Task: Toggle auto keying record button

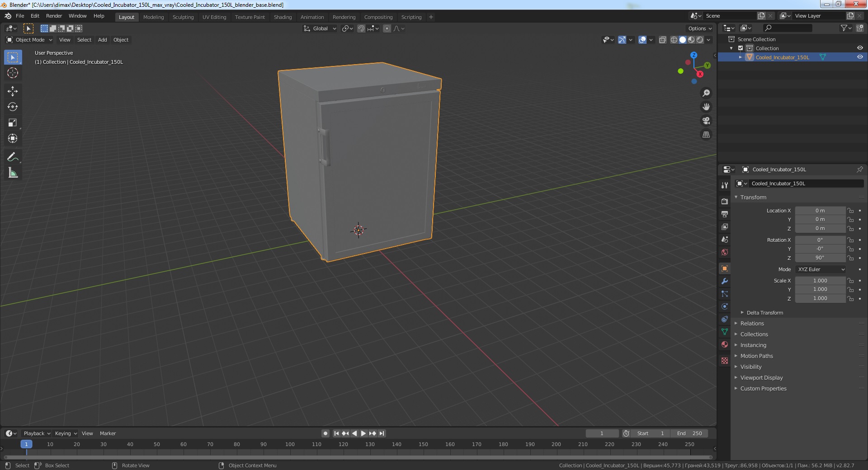Action: tap(325, 433)
